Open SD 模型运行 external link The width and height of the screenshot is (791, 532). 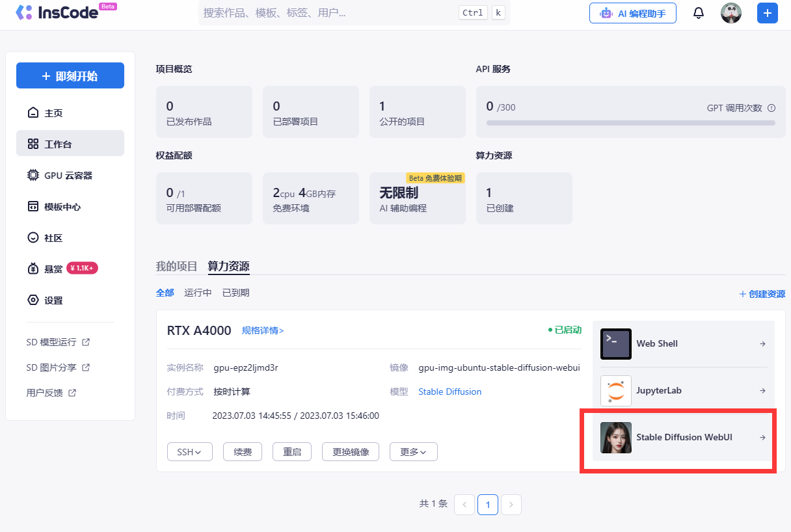[58, 341]
